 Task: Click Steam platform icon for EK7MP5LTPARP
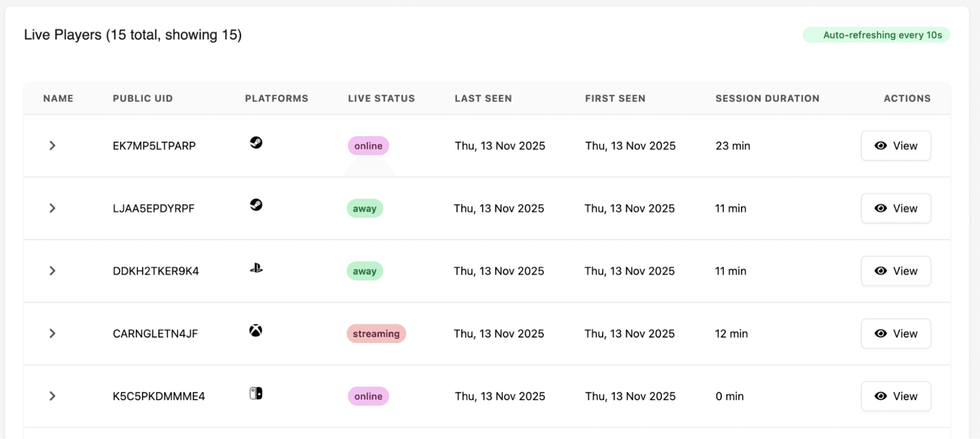(x=256, y=143)
